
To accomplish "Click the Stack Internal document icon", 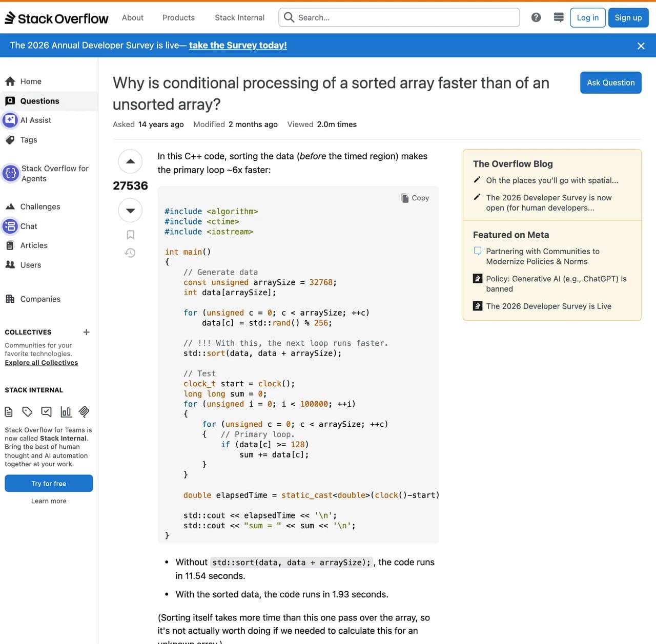I will tap(9, 411).
